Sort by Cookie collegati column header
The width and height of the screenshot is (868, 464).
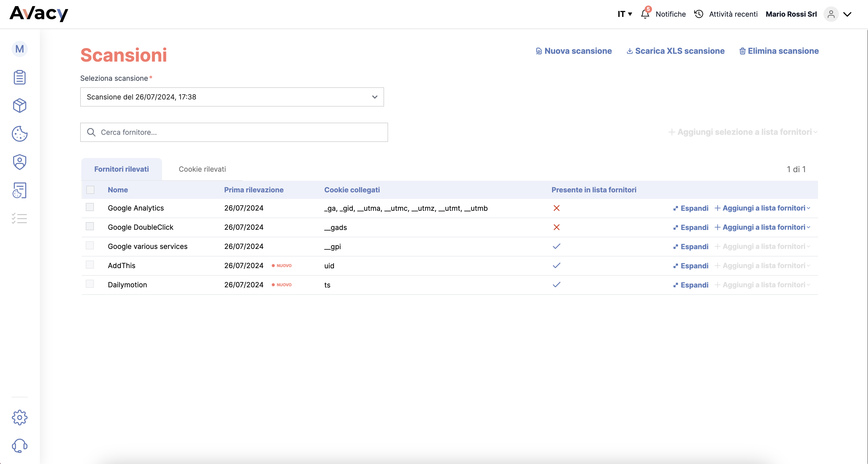click(352, 190)
